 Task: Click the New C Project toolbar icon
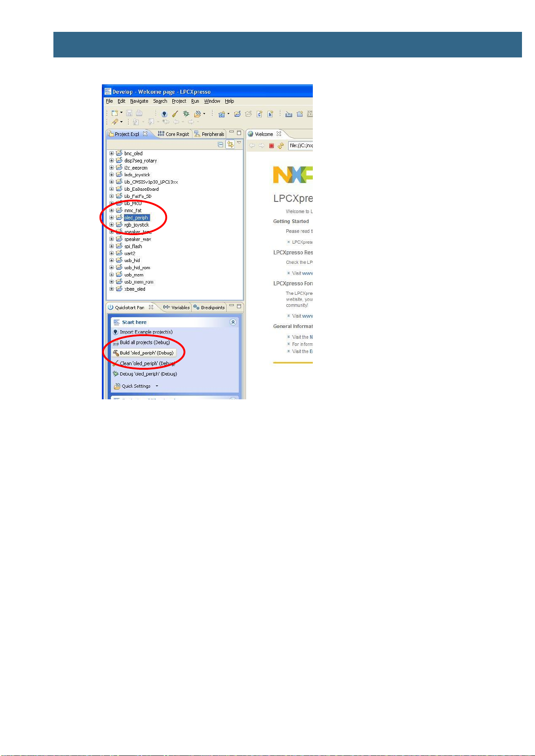point(221,114)
